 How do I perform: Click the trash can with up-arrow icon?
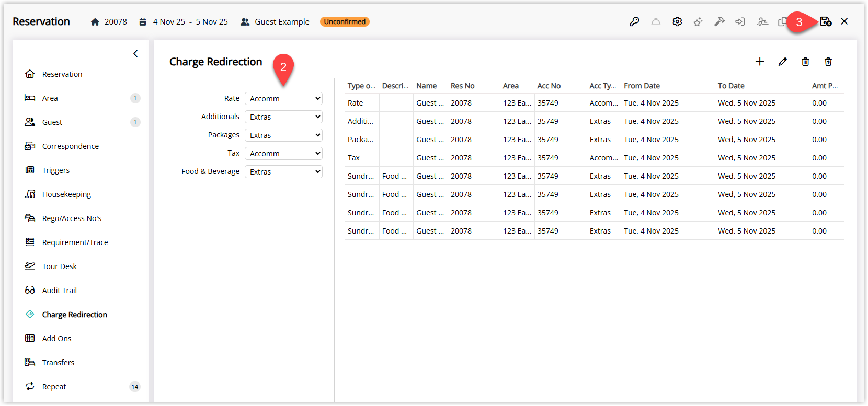(828, 62)
